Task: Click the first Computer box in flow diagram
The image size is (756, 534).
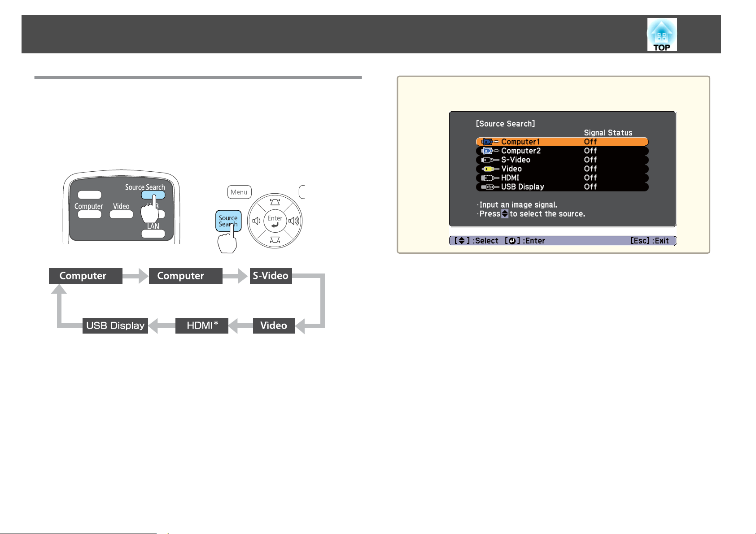Action: point(85,276)
